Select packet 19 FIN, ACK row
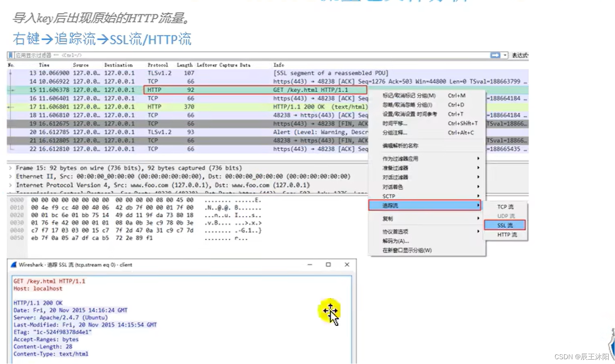 pos(187,124)
